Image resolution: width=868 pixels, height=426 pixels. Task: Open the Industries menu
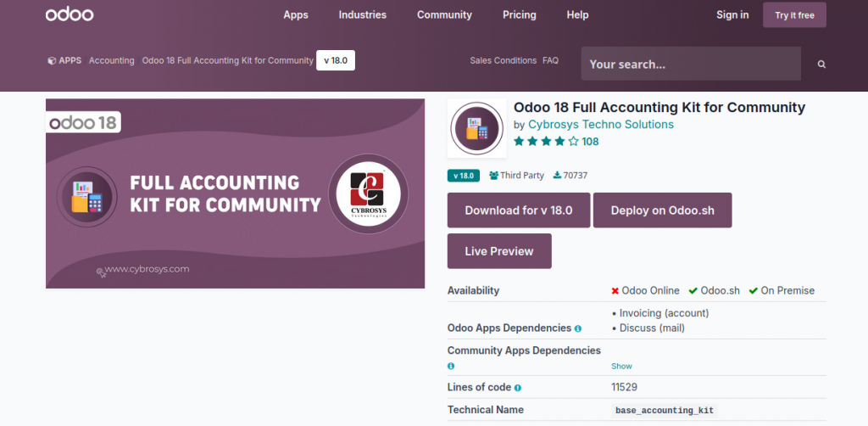click(x=362, y=14)
